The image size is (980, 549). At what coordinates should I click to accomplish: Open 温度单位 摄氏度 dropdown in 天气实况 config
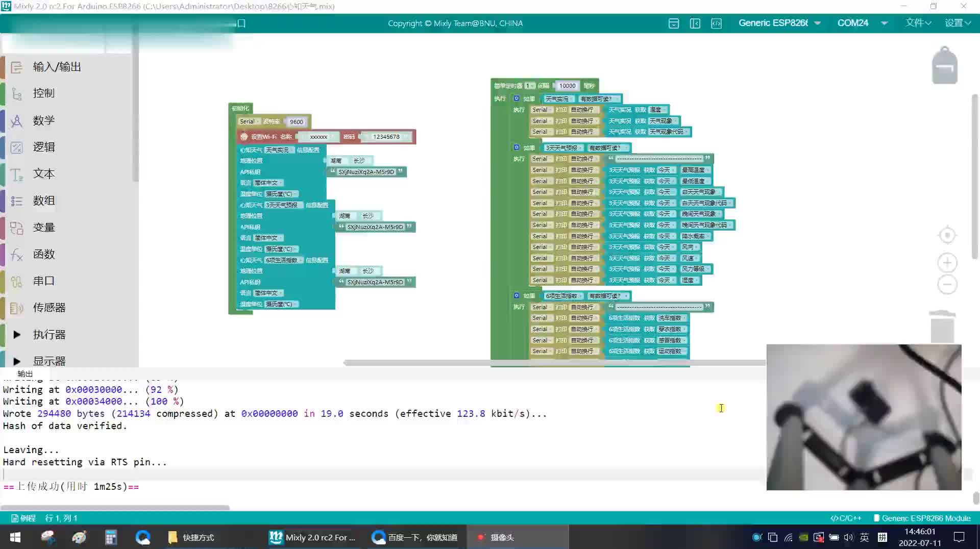[281, 194]
